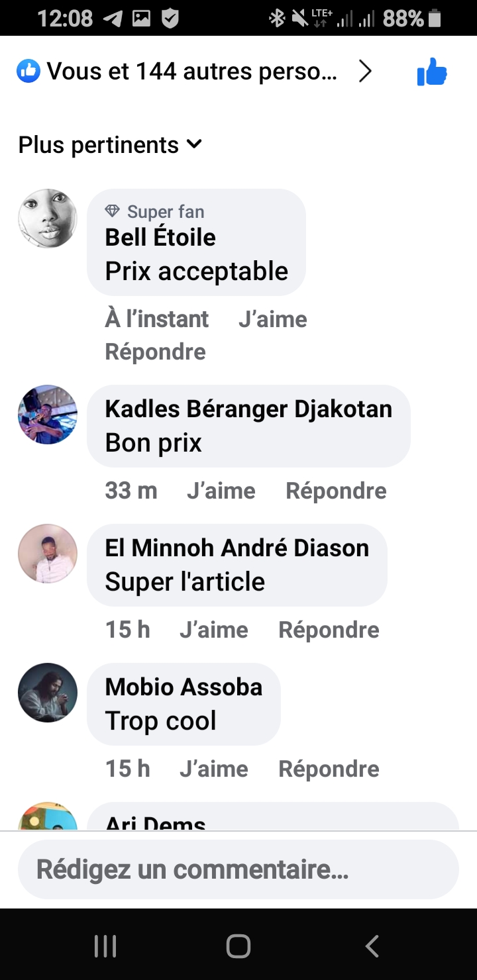
Task: Open the reactions list chevron arrow
Action: tap(365, 72)
